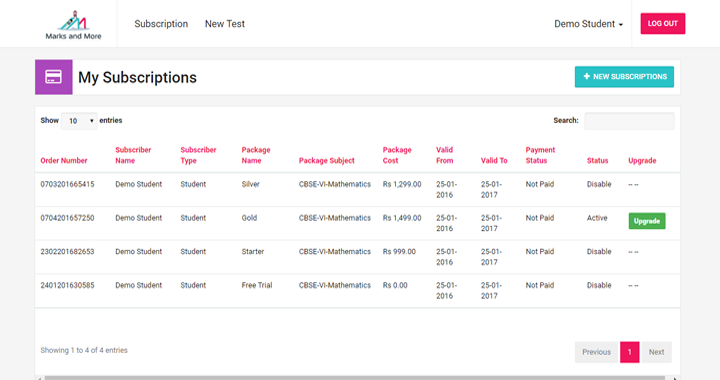Sort by Payment Status column header
The image size is (720, 380).
[540, 155]
